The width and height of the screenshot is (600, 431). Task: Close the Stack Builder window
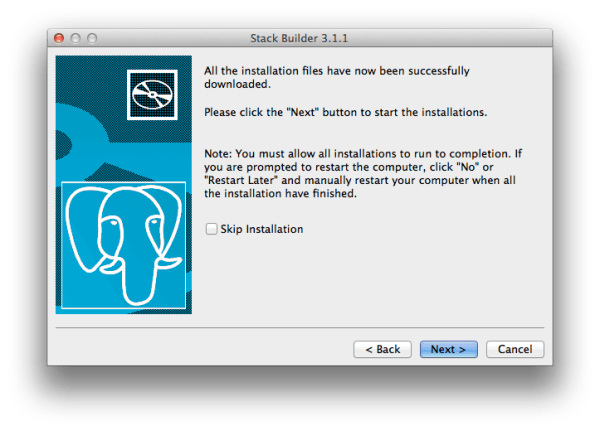click(x=59, y=38)
